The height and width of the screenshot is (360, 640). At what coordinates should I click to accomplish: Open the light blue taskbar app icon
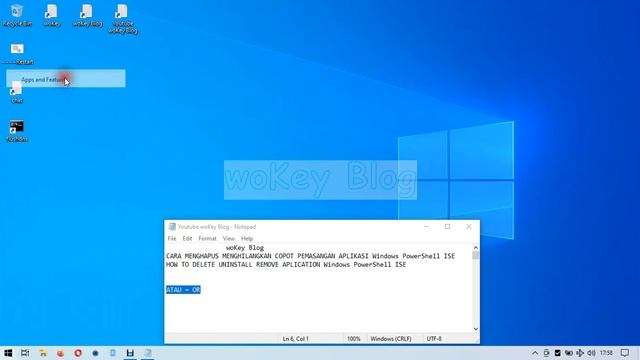point(113,353)
